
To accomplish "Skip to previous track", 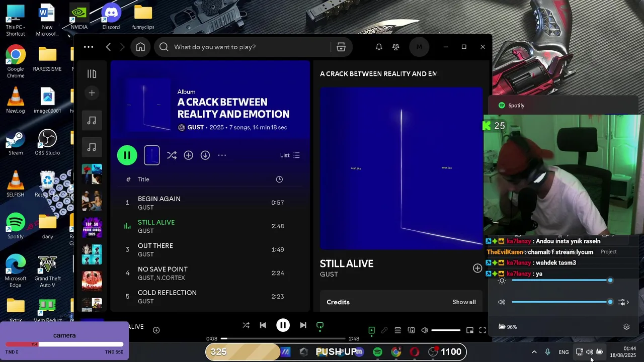I will point(263,325).
